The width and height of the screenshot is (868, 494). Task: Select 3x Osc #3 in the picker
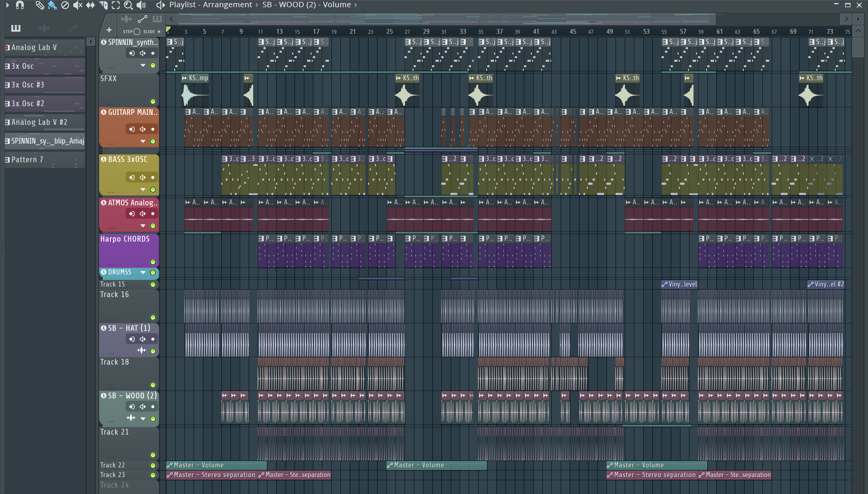pos(44,85)
